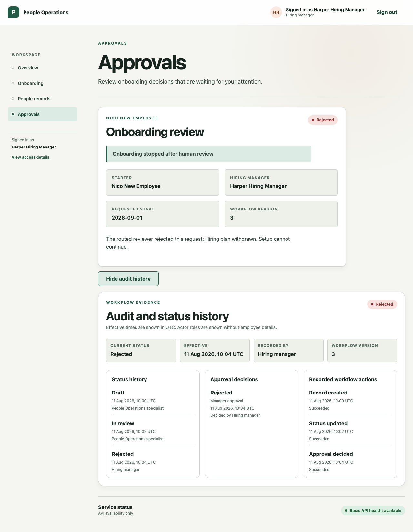The height and width of the screenshot is (532, 413).
Task: Click the Rejected badge on Onboarding review
Action: tap(323, 120)
